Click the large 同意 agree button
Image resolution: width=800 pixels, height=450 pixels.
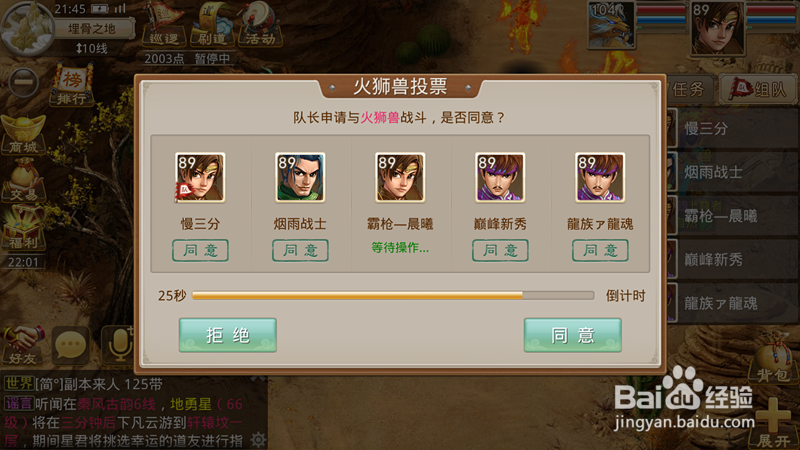(572, 335)
